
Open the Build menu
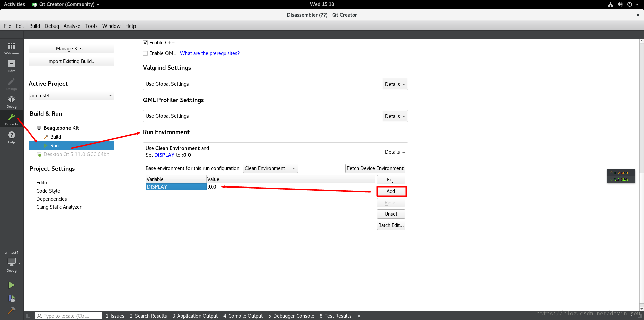click(x=35, y=26)
